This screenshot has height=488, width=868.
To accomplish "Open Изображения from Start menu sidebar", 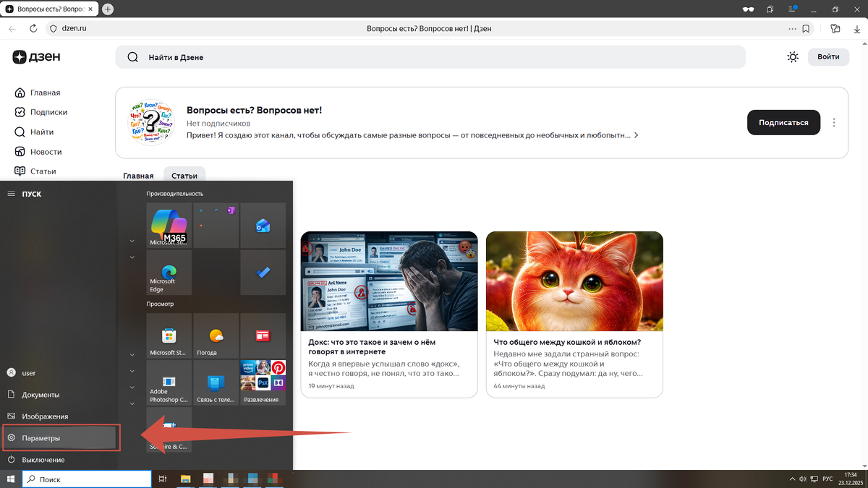I will pos(58,416).
